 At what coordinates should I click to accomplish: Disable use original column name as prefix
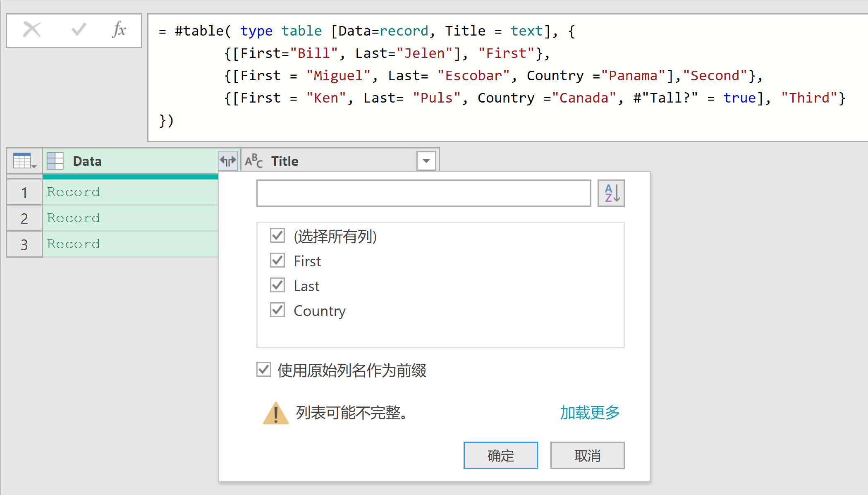pos(264,370)
